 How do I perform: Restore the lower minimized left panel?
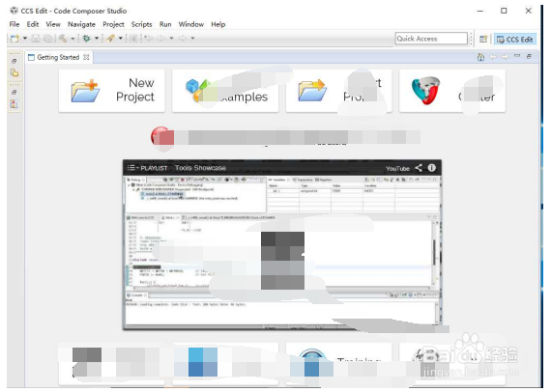click(14, 93)
